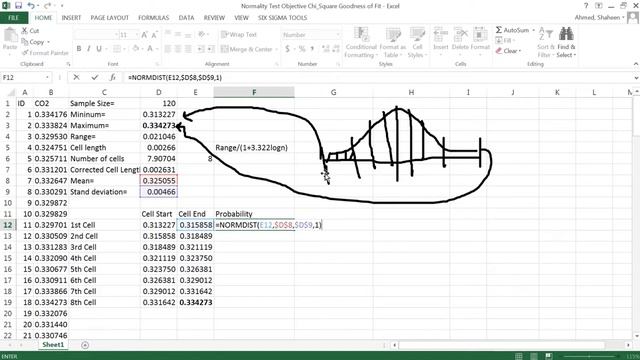Confirm the formula with checkmark button

point(95,77)
